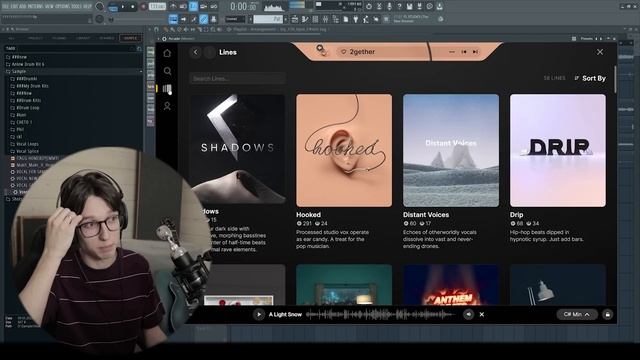Select the first browser tab (All)
The height and width of the screenshot is (360, 640).
click(11, 38)
